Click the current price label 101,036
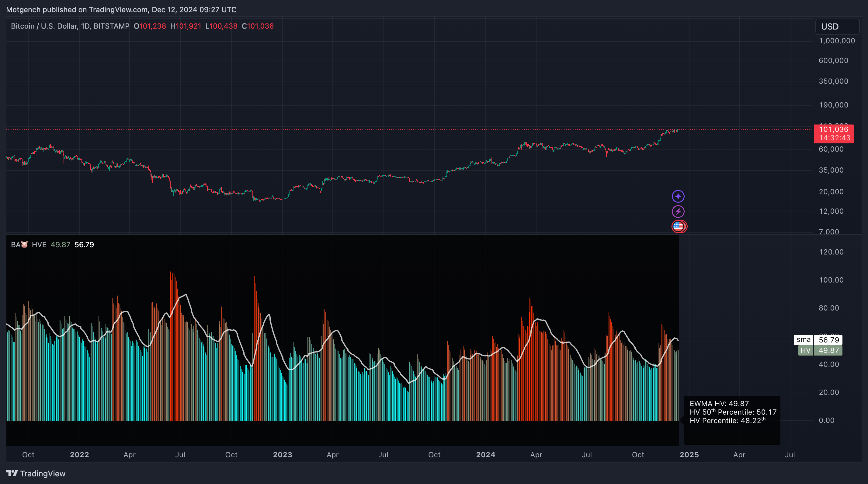Viewport: 868px width, 484px height. click(x=834, y=129)
